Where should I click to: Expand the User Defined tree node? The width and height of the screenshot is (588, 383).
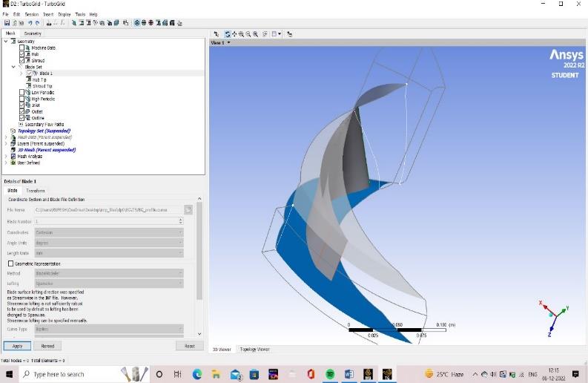coord(6,163)
